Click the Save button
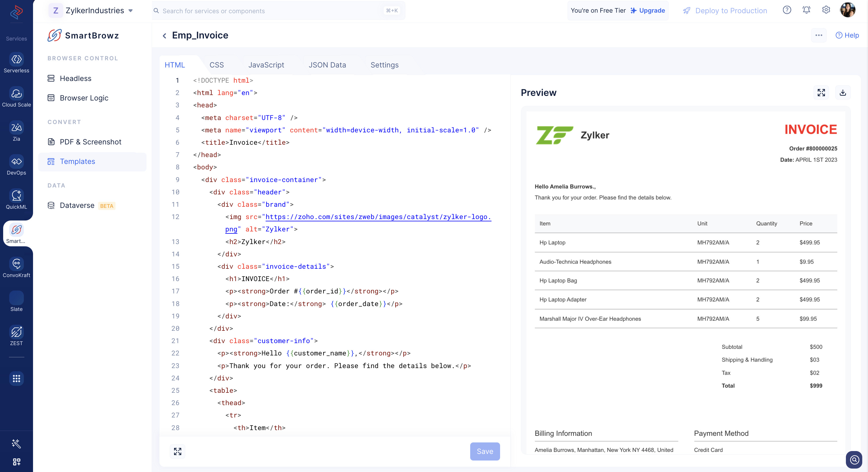This screenshot has width=868, height=472. [x=485, y=451]
